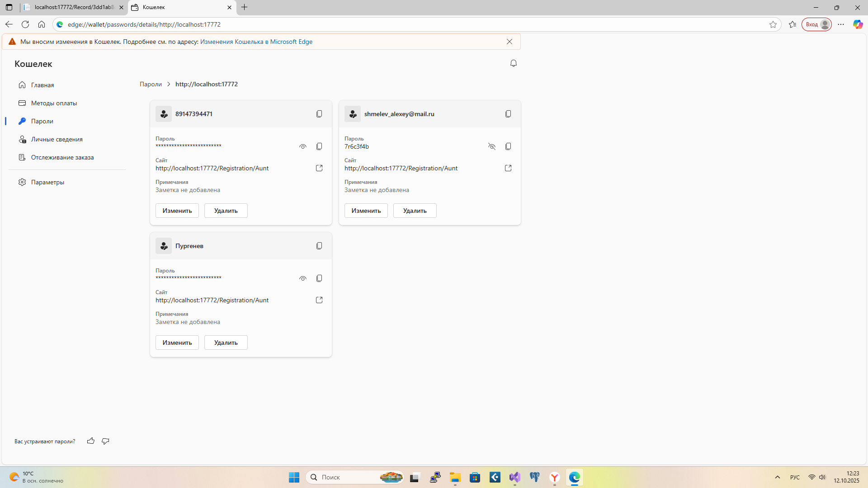The height and width of the screenshot is (488, 868).
Task: Copy shmelev_alexey@mail.ru username
Action: tap(508, 114)
